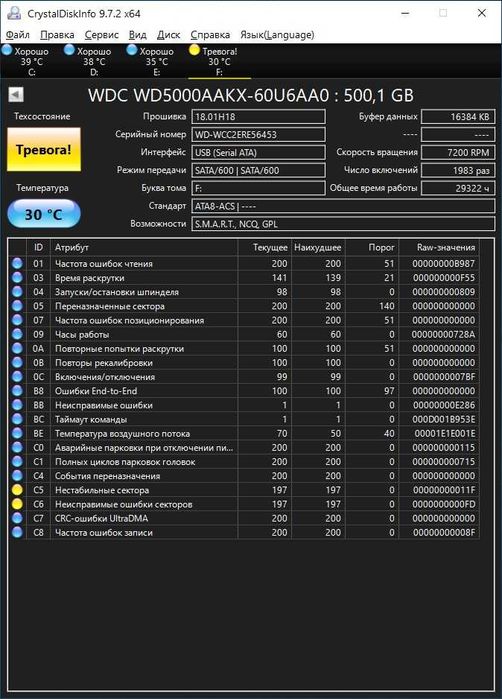Screen dimensions: 502x699
Task: Click status icon of 0B Повторы рекалибровки
Action: click(x=17, y=362)
